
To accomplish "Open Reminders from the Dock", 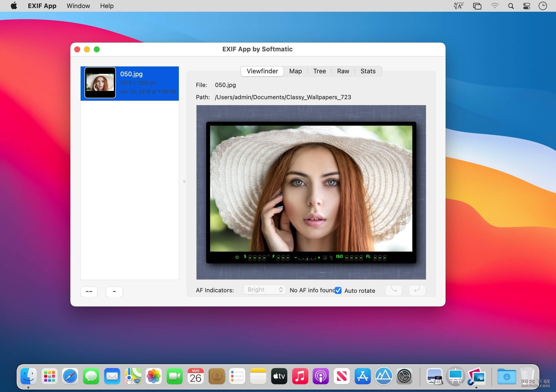I will pyautogui.click(x=237, y=376).
